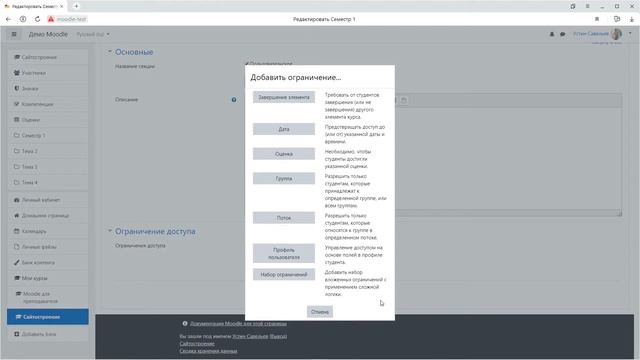This screenshot has width=640, height=360.
Task: Open a new browser tab with plus
Action: (x=76, y=6)
